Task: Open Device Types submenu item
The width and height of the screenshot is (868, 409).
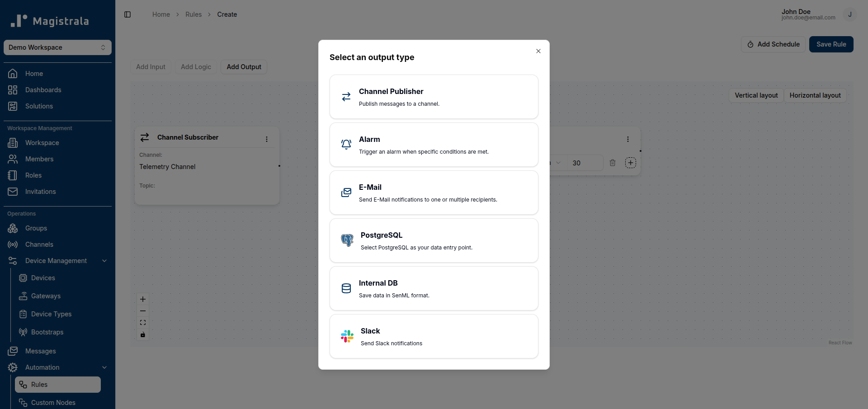Action: click(58, 314)
